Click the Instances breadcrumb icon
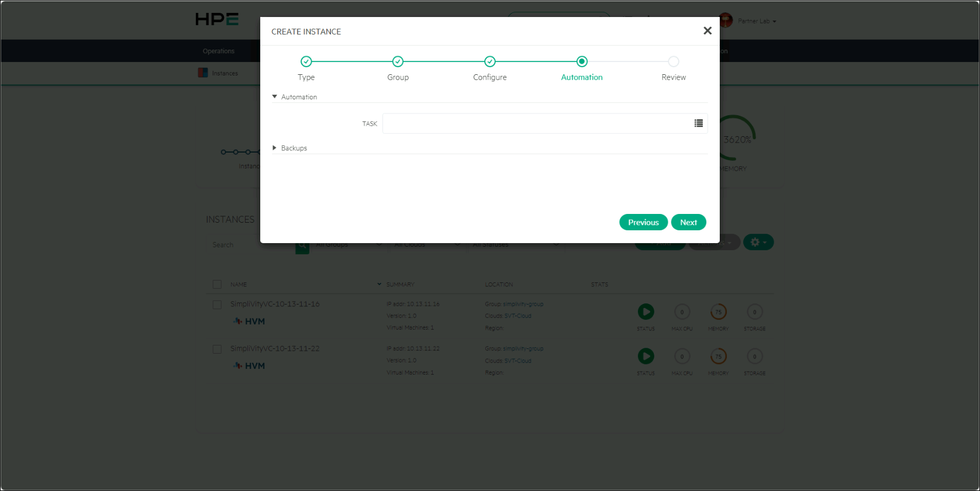The width and height of the screenshot is (980, 491). pos(203,73)
